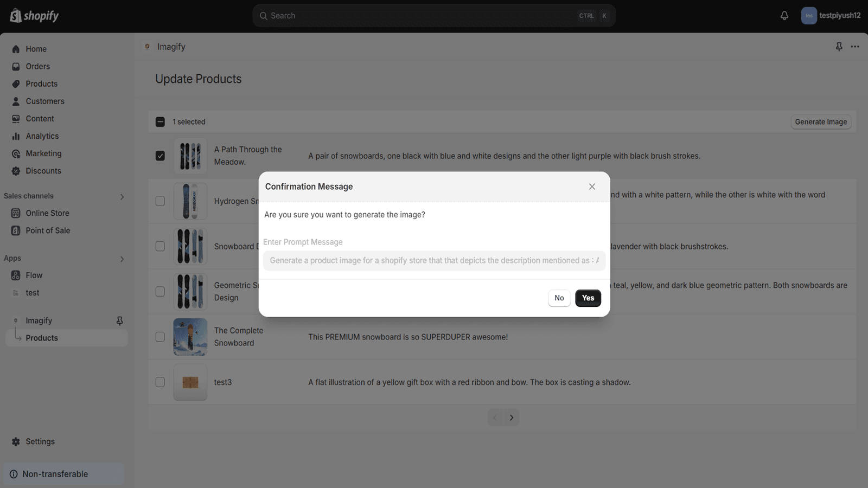Viewport: 868px width, 488px height.
Task: Open the Marketing section
Action: click(43, 153)
